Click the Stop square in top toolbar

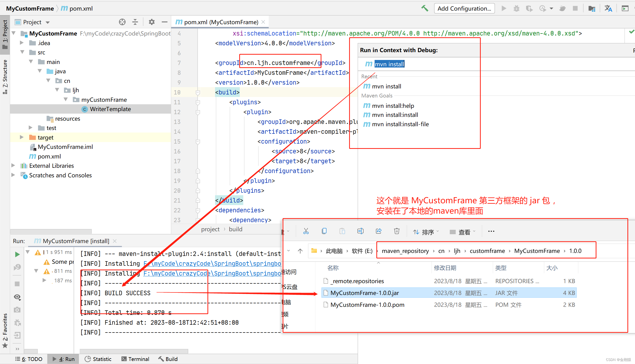point(575,9)
